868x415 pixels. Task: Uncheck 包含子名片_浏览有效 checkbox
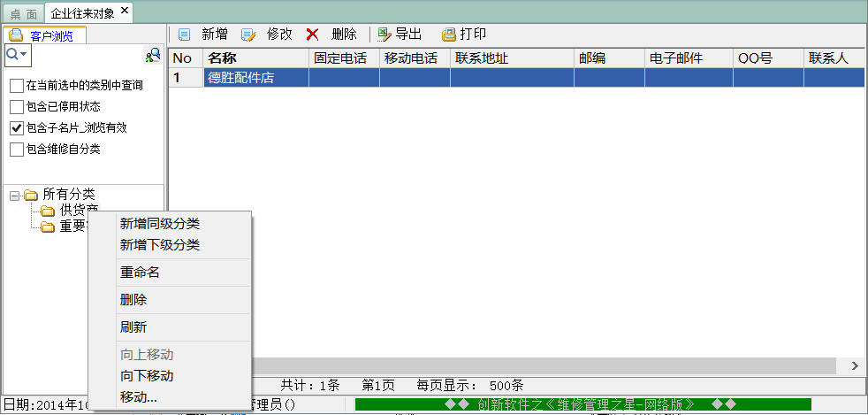17,128
